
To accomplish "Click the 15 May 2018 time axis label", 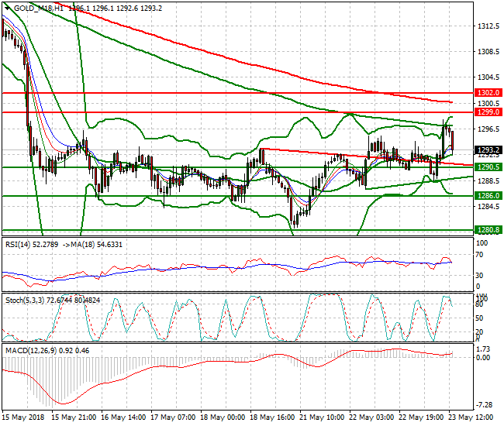I will [23, 417].
